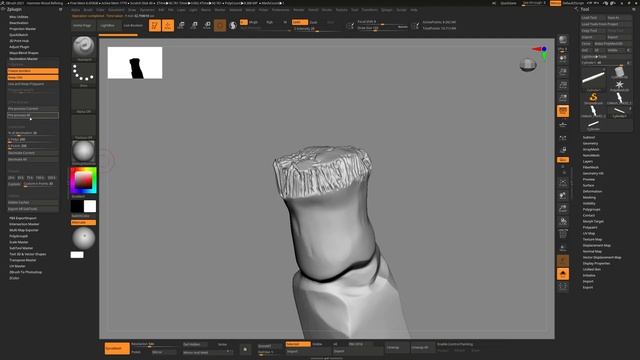Click the silhouette preview thumbnail

click(x=135, y=62)
